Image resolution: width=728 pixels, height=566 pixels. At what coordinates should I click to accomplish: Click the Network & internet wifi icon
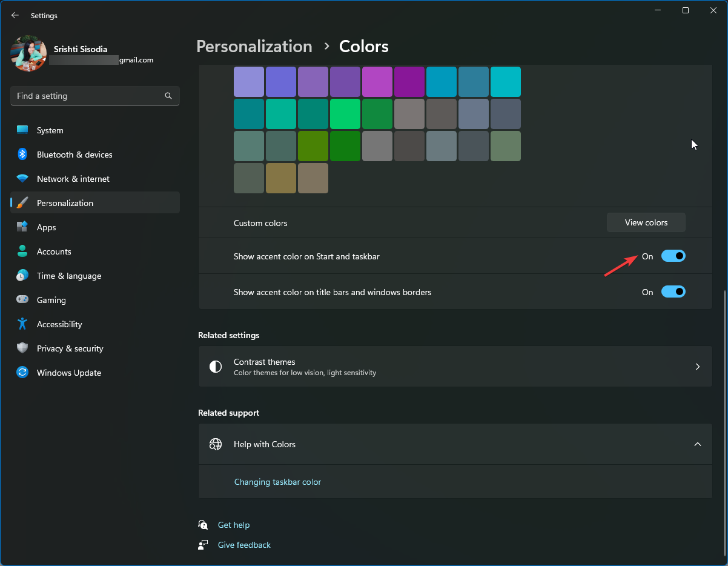[x=22, y=179]
